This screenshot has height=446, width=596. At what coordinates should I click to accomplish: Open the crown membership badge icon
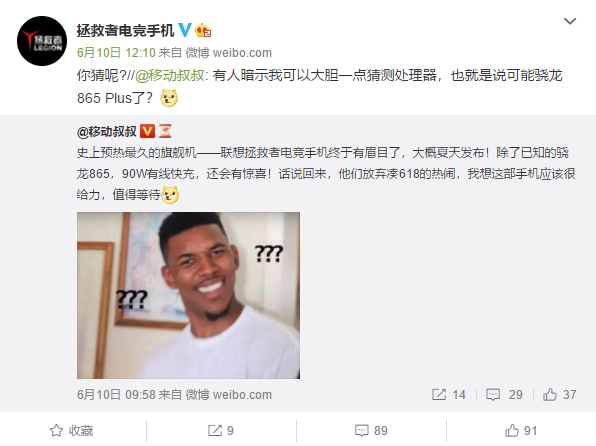coord(203,30)
